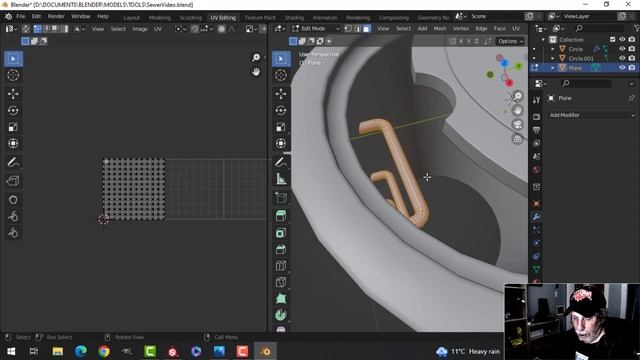
Task: Select the Annotate tool in UV editor toolbar
Action: (x=13, y=162)
